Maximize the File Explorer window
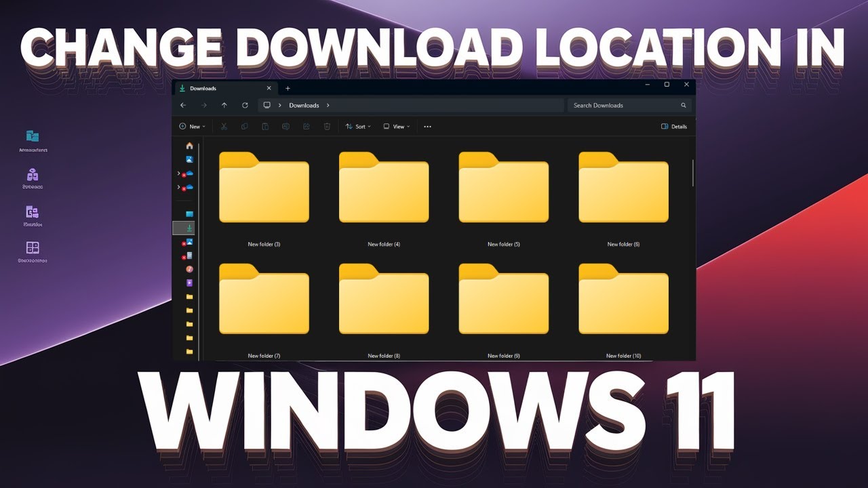 667,85
